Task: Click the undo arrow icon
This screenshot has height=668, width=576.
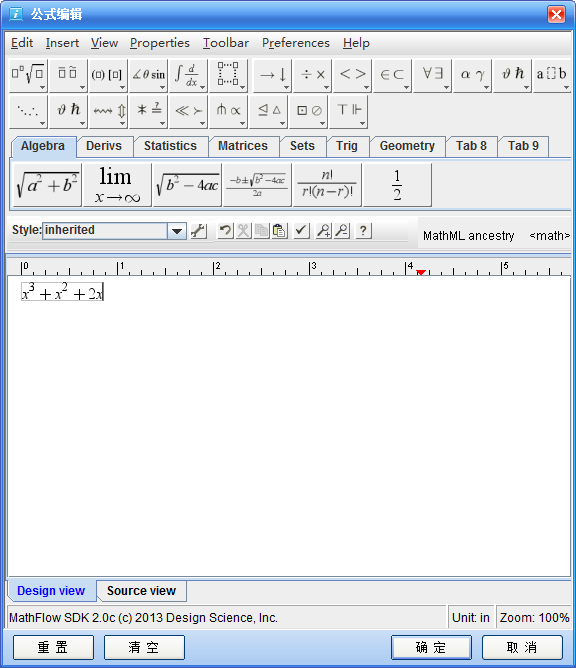Action: tap(225, 230)
